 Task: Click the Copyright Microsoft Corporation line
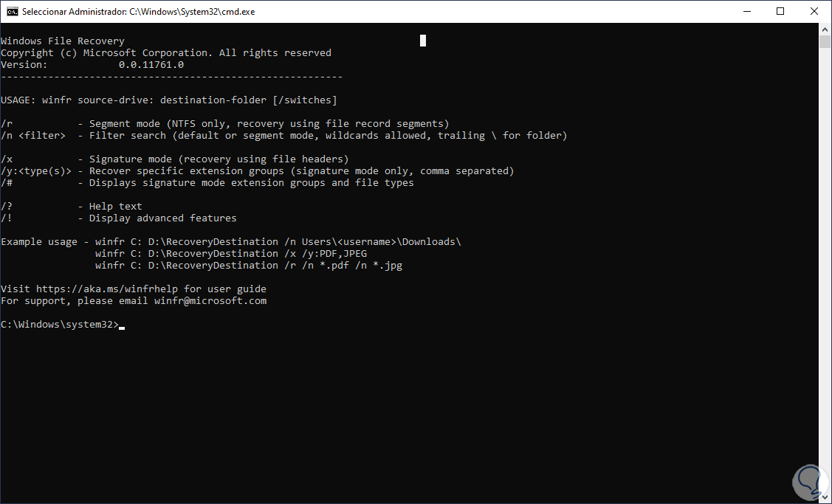(x=166, y=52)
